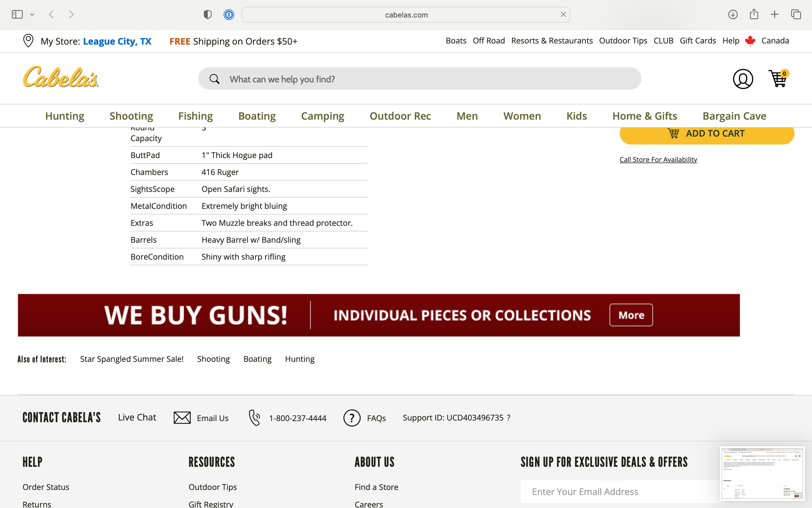The width and height of the screenshot is (812, 508).
Task: Open the Home & Gifts menu
Action: point(645,116)
